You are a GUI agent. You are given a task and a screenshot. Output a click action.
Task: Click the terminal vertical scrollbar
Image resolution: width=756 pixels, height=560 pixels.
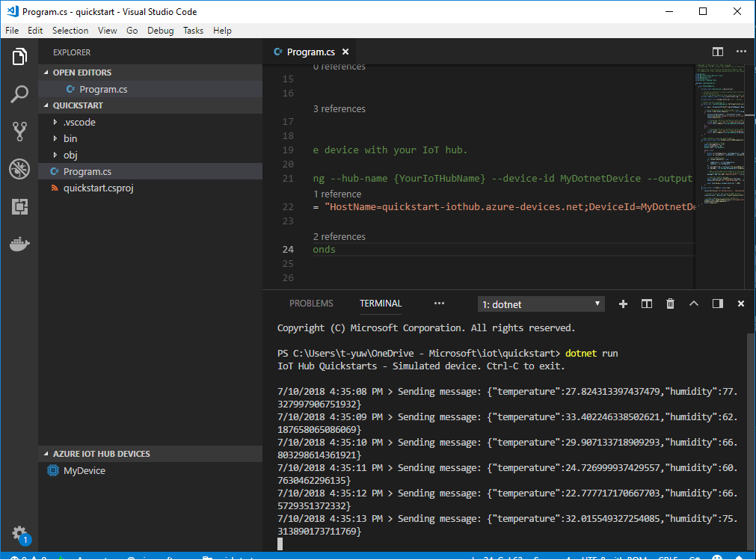click(x=751, y=441)
